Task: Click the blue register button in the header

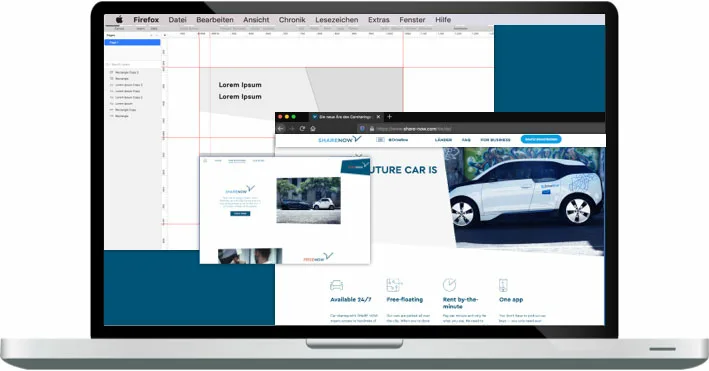Action: [x=541, y=139]
